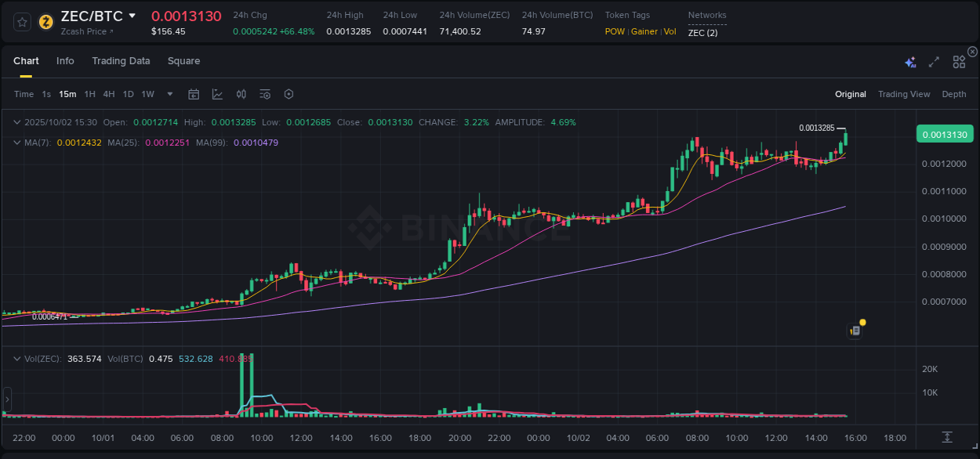Image resolution: width=980 pixels, height=459 pixels.
Task: Open the widgets layout grid icon
Action: click(x=959, y=62)
